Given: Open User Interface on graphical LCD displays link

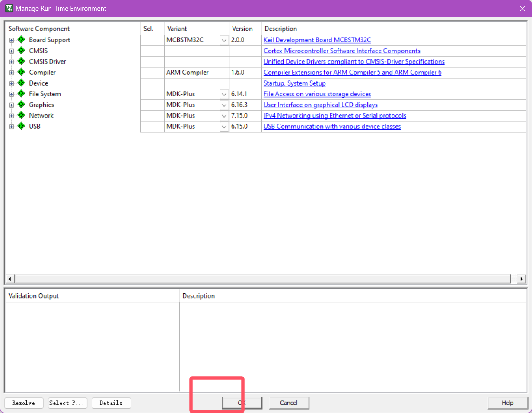Looking at the screenshot, I should [x=321, y=105].
